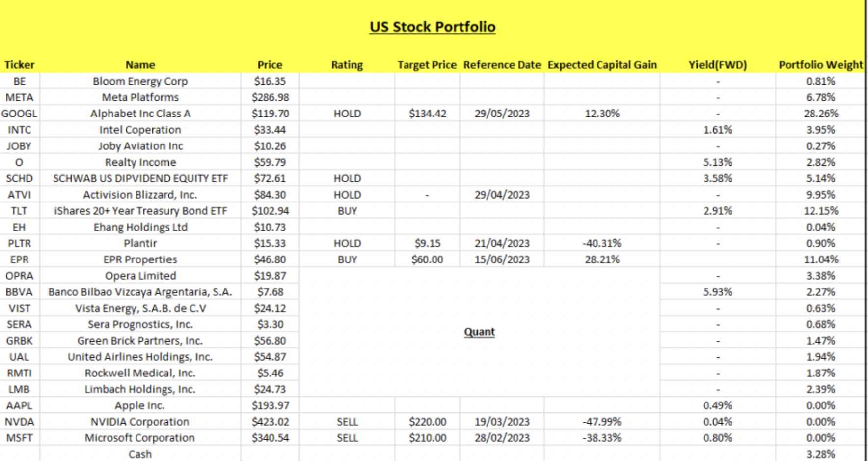
Task: Click the Quant merged cell label
Action: point(479,332)
